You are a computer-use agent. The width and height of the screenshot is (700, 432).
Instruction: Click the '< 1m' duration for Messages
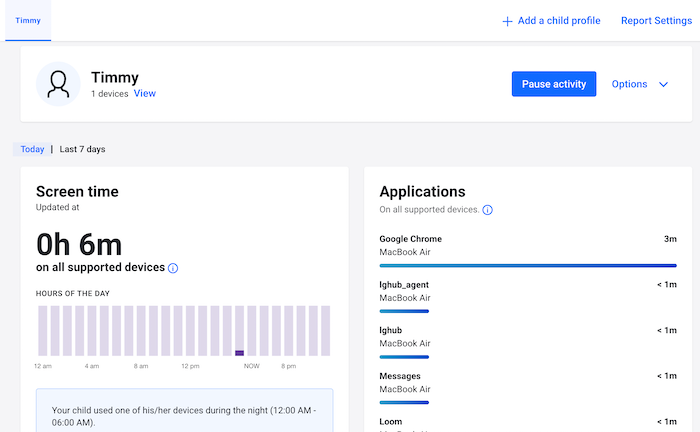pos(667,376)
